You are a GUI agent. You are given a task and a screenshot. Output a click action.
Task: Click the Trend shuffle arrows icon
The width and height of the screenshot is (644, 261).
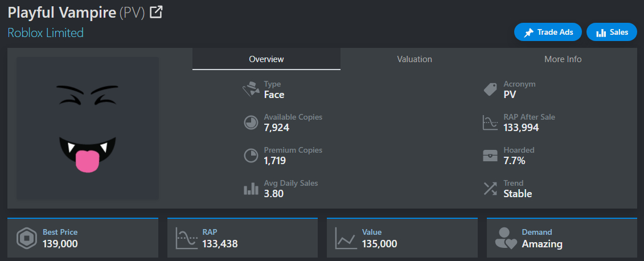pos(490,189)
